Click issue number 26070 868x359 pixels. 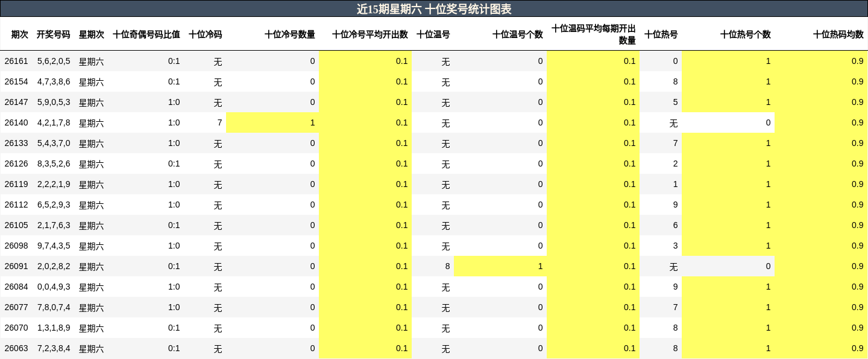coord(16,328)
